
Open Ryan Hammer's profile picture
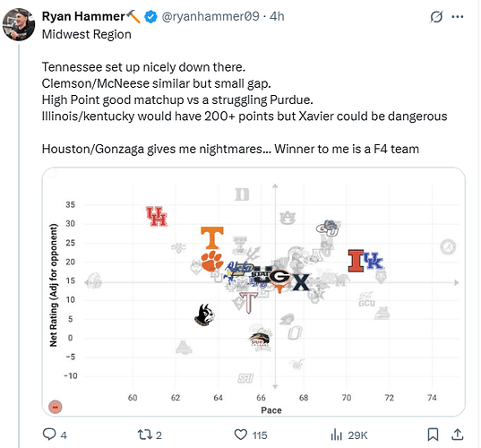click(19, 24)
